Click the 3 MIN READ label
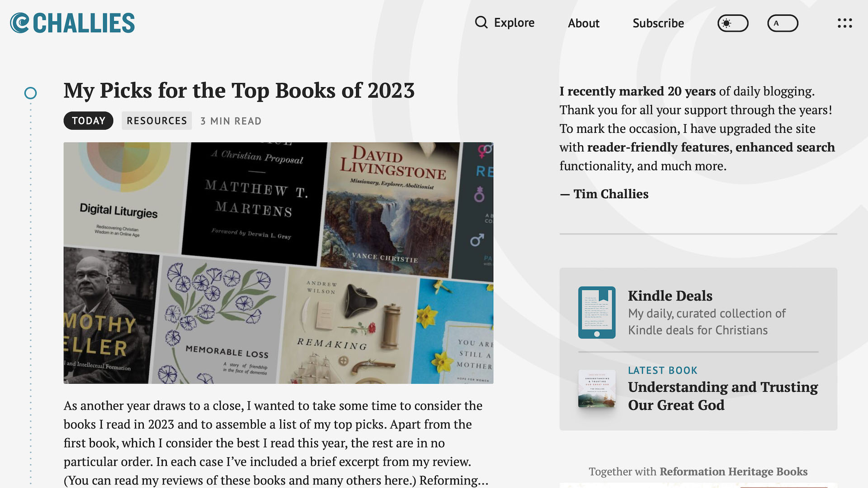The height and width of the screenshot is (488, 868). coord(231,121)
